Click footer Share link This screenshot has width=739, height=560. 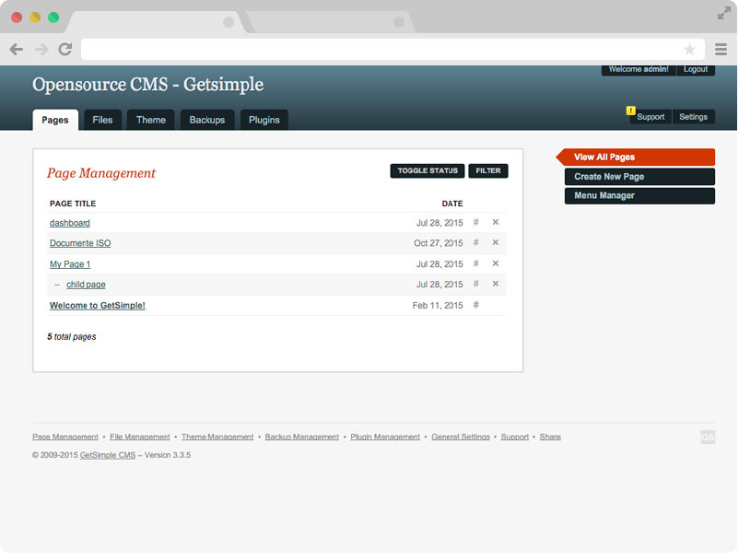(x=550, y=437)
